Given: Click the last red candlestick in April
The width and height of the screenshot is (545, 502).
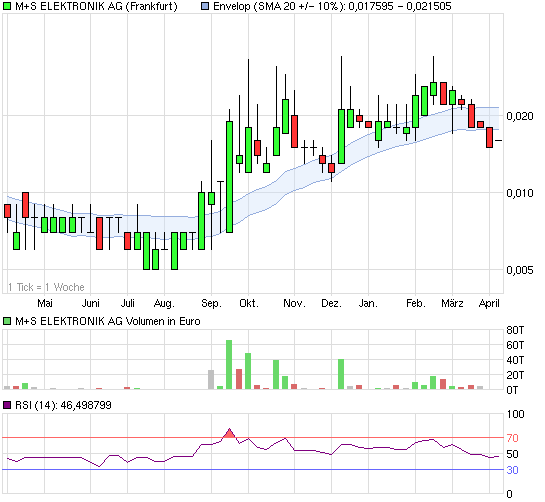Looking at the screenshot, I should coord(489,137).
